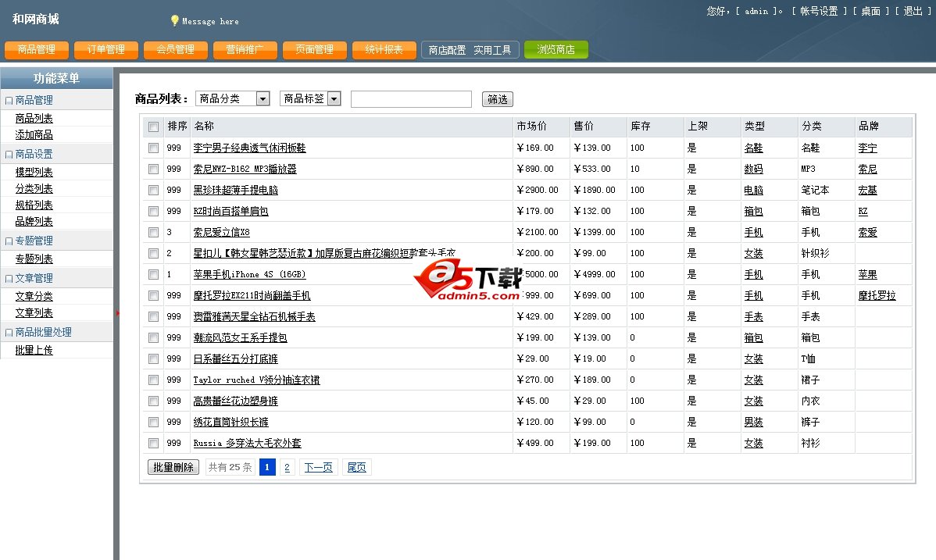The height and width of the screenshot is (560, 936).
Task: Check the box for 李宁男子经典透气休闲板鞋
Action: pos(153,148)
